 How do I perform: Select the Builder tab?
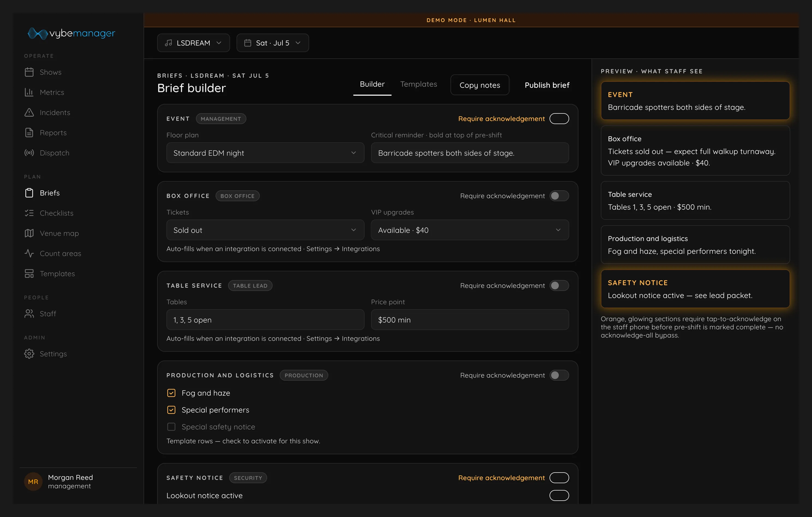coord(372,84)
